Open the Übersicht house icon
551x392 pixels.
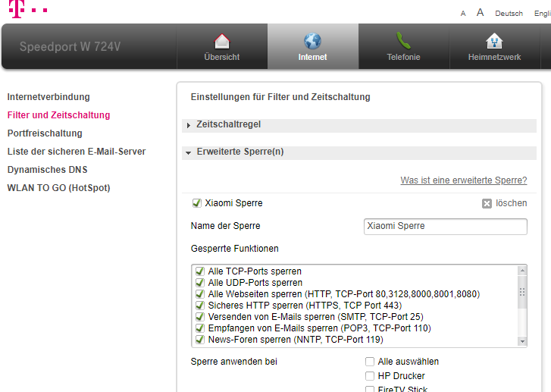[222, 42]
